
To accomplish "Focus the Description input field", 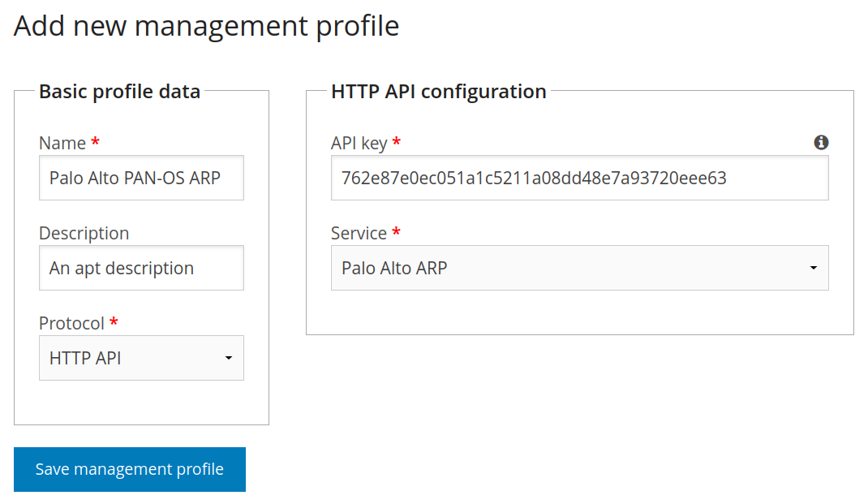I will pyautogui.click(x=141, y=268).
